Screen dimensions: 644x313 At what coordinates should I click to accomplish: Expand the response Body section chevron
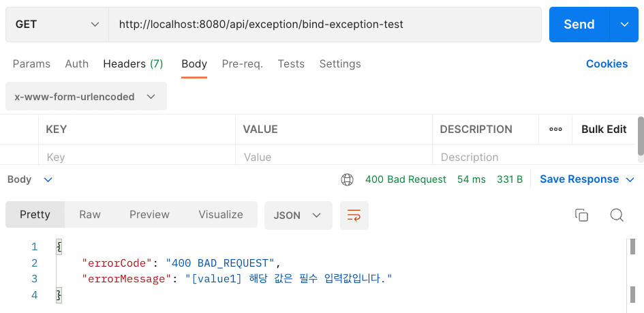[48, 179]
